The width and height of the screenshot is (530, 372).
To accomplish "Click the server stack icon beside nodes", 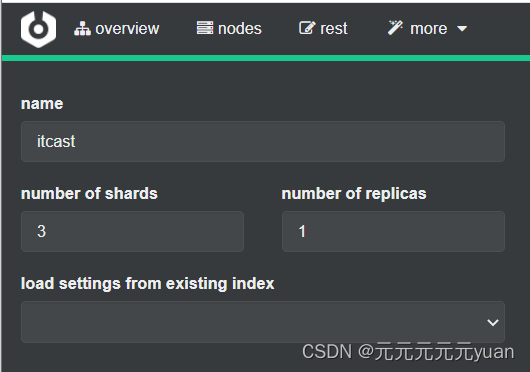I will pos(205,28).
